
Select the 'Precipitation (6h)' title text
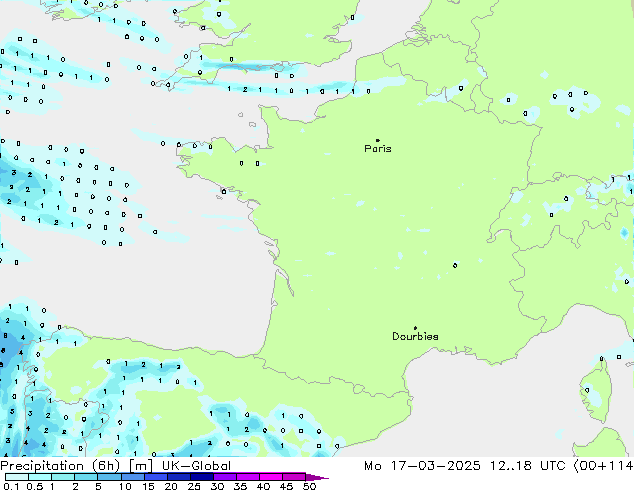point(60,466)
